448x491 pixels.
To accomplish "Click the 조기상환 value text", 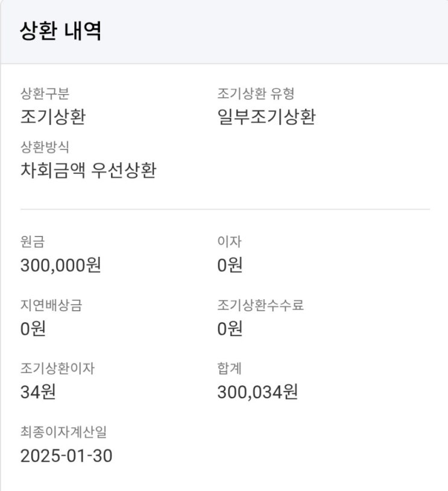I will coord(53,117).
